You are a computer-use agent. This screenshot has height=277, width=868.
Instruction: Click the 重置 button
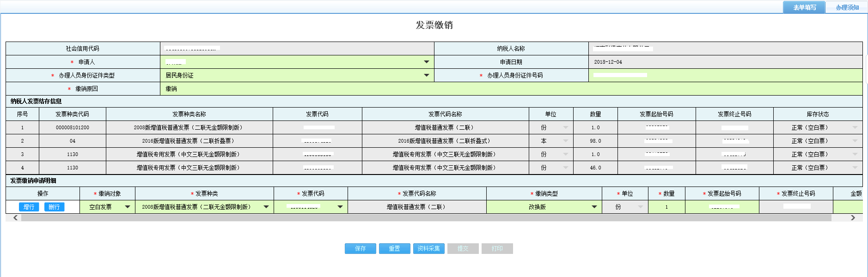point(394,248)
